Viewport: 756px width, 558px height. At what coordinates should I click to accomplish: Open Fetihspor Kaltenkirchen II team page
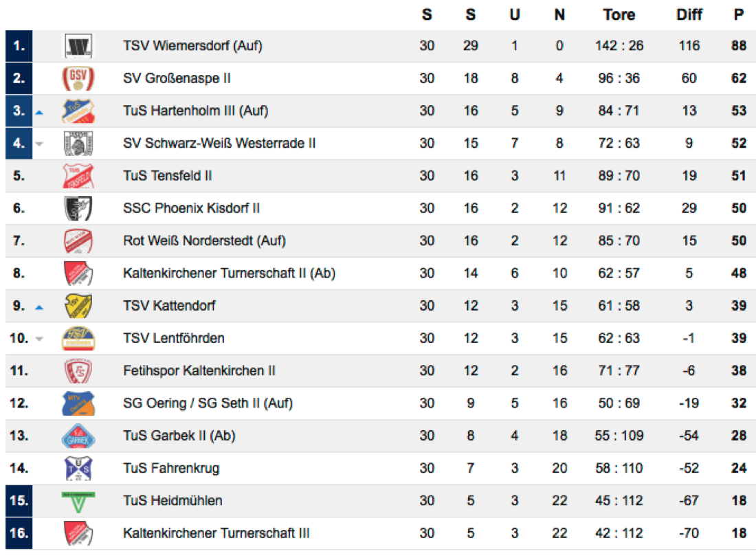coord(199,370)
